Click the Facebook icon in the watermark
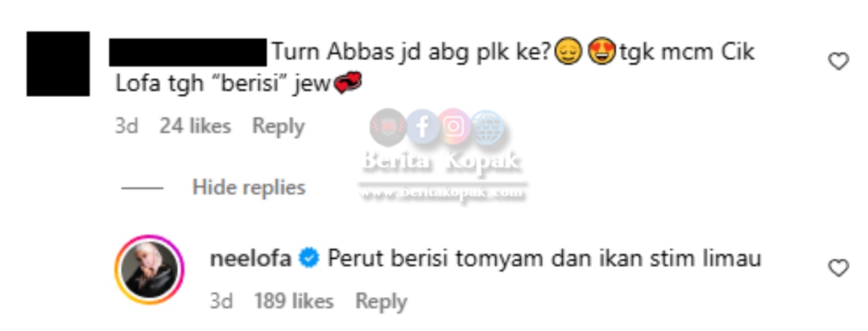The width and height of the screenshot is (868, 331). 423,127
